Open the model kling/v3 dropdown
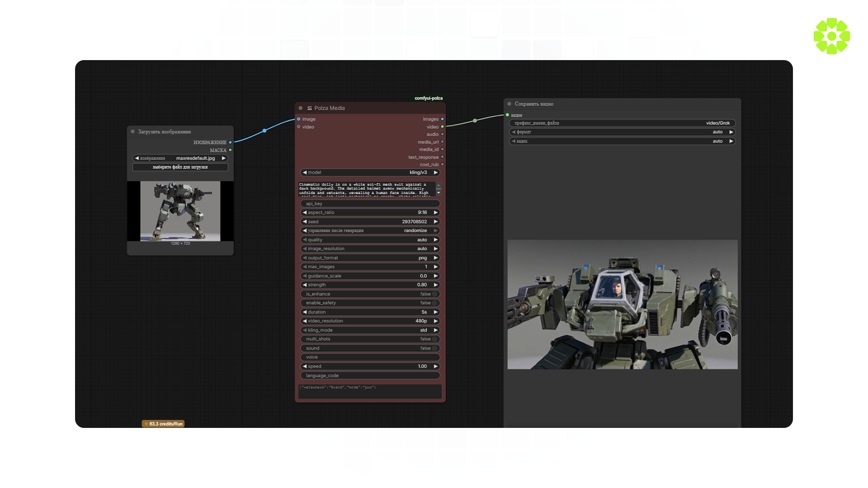Image resolution: width=868 pixels, height=488 pixels. point(370,173)
